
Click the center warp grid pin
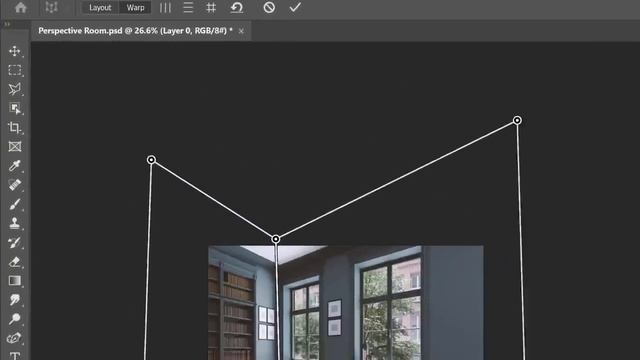click(276, 239)
